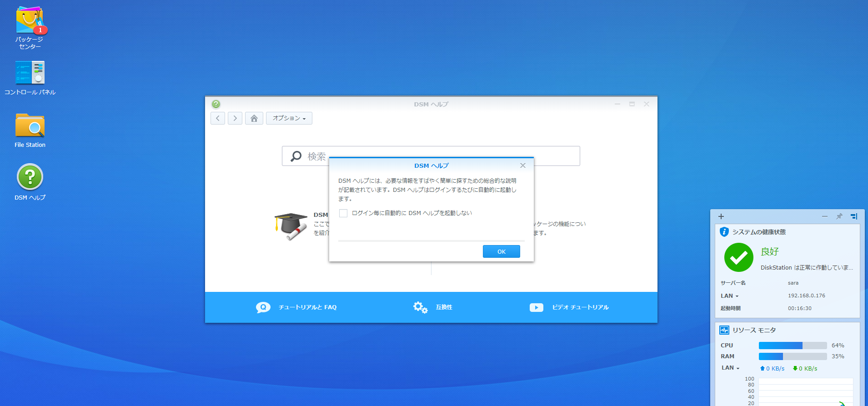Viewport: 868px width, 406px height.
Task: Click the green help icon in title bar
Action: tap(216, 104)
